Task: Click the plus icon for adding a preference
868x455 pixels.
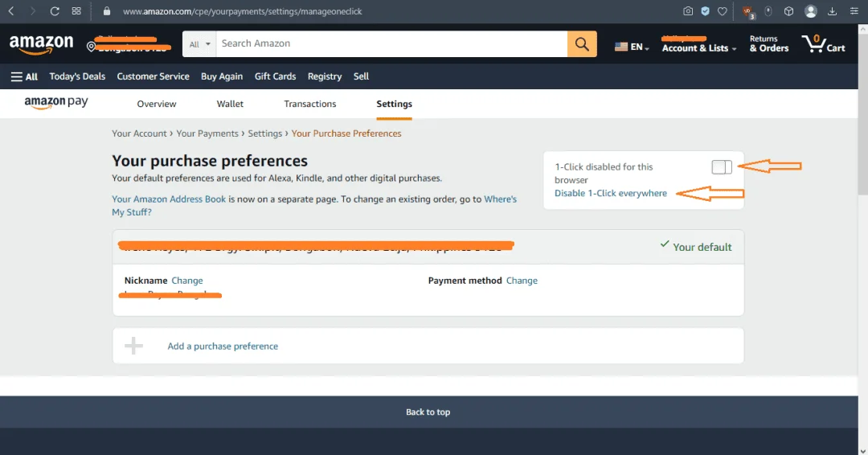Action: click(133, 346)
